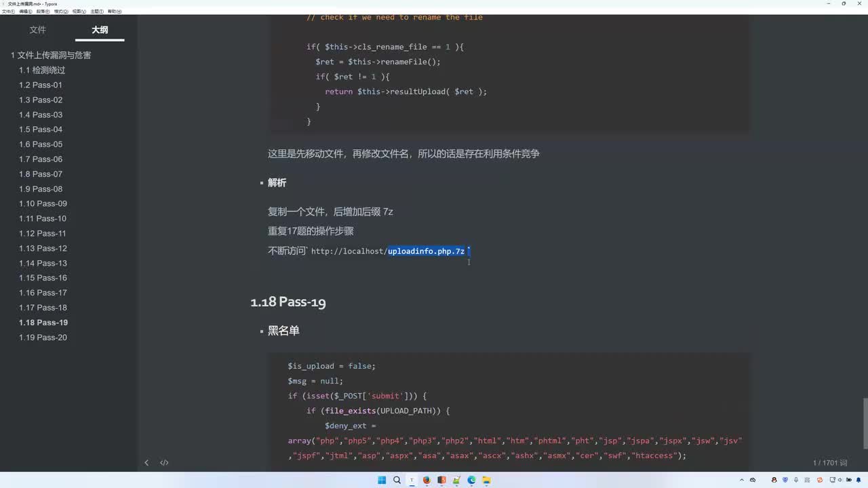Open the 段落 menu

pyautogui.click(x=43, y=12)
